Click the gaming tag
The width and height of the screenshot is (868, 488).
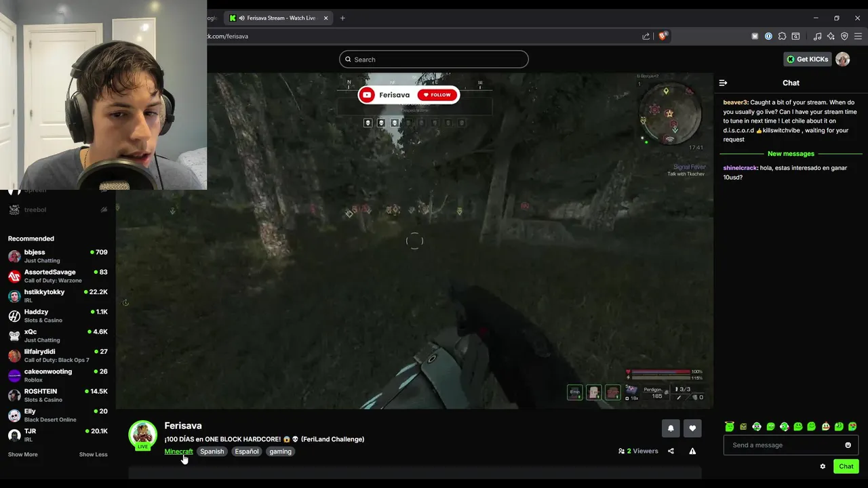coord(280,451)
